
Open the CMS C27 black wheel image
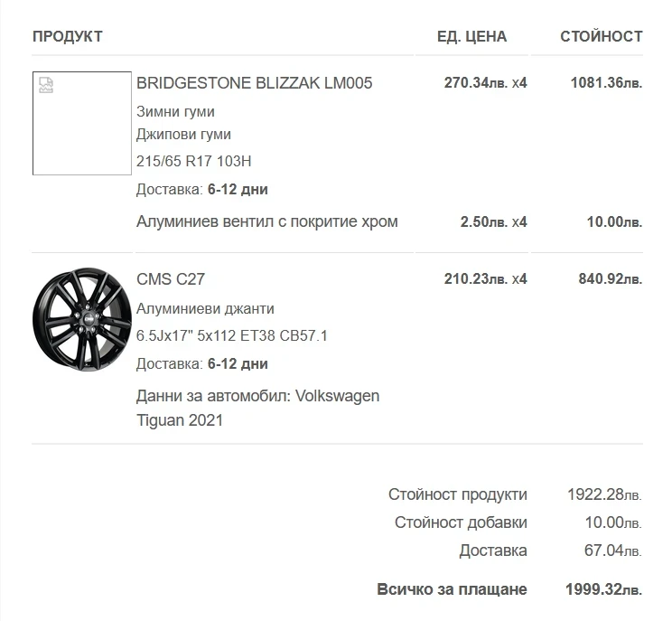point(82,317)
